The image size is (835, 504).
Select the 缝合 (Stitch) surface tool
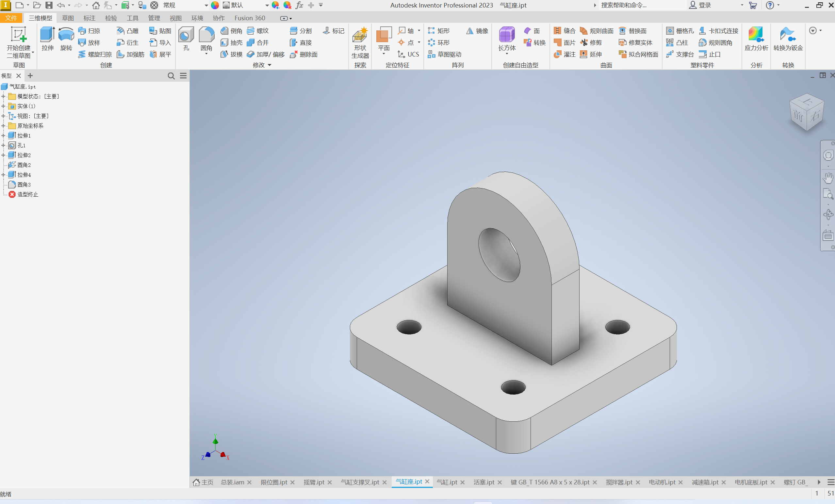tap(565, 31)
